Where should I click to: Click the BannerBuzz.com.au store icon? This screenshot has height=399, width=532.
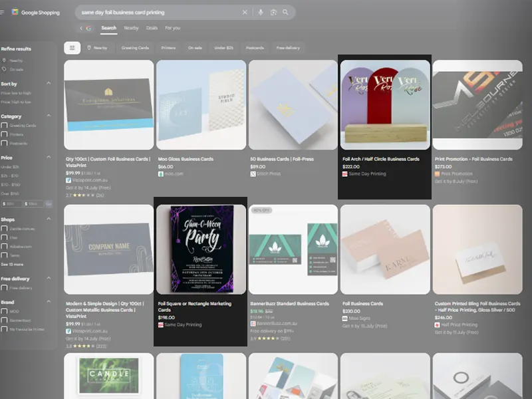tap(253, 324)
